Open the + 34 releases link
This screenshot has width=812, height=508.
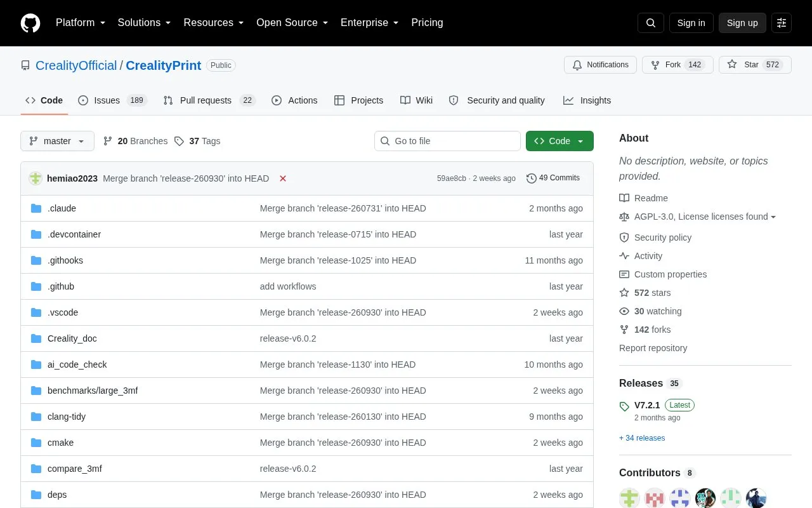642,438
